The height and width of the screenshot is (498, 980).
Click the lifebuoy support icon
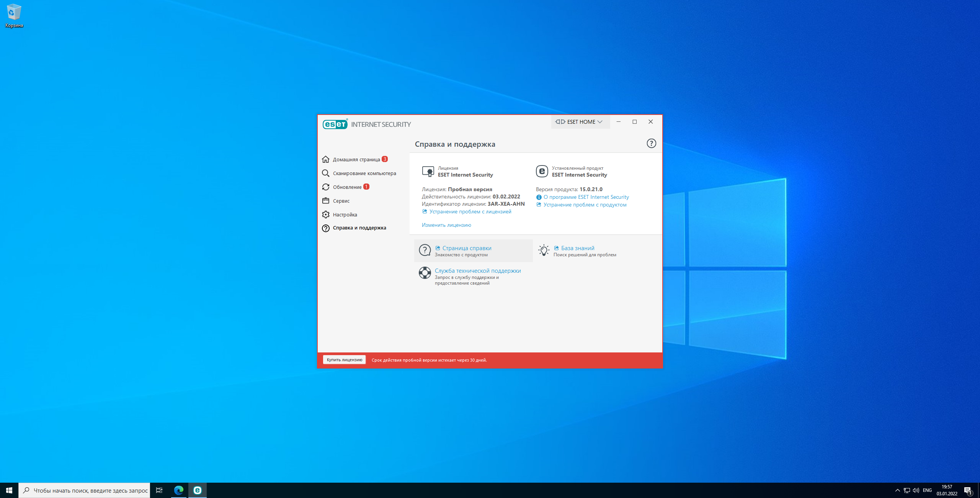coord(425,273)
